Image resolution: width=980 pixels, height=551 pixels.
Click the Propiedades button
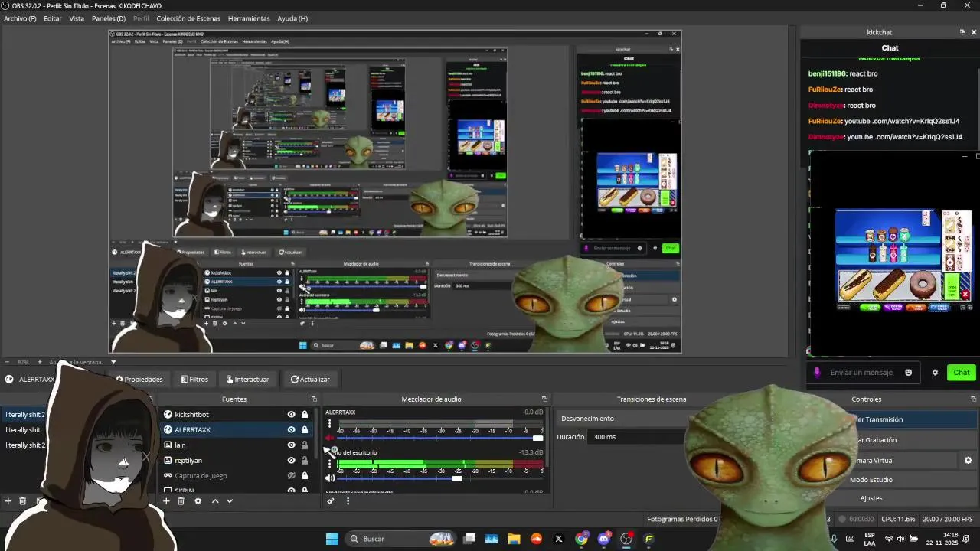[139, 380]
